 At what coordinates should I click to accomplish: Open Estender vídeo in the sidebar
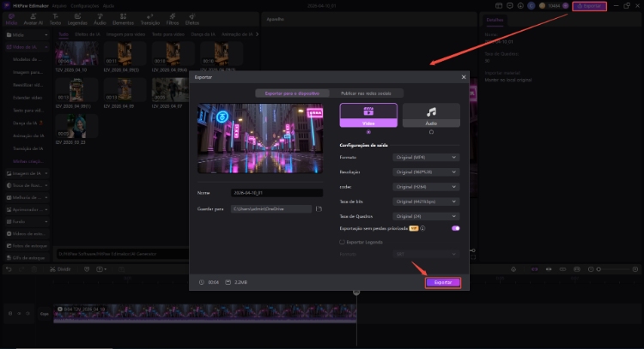click(27, 98)
